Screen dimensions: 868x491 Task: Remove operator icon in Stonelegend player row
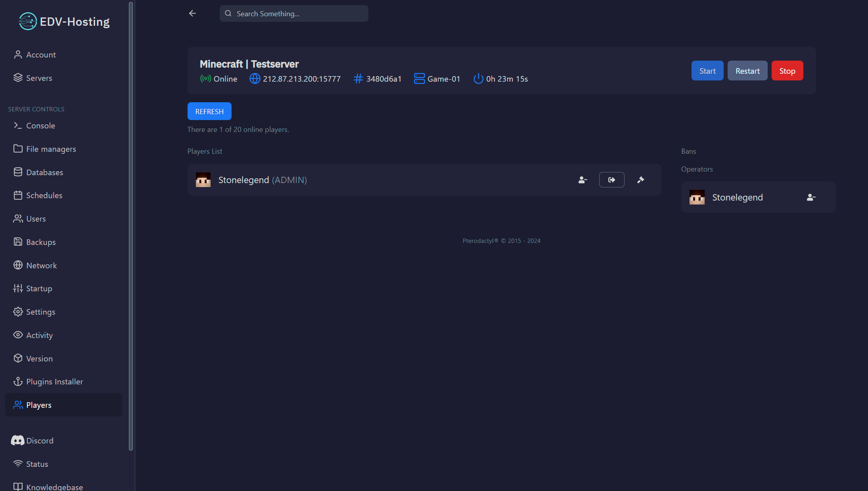pyautogui.click(x=582, y=180)
